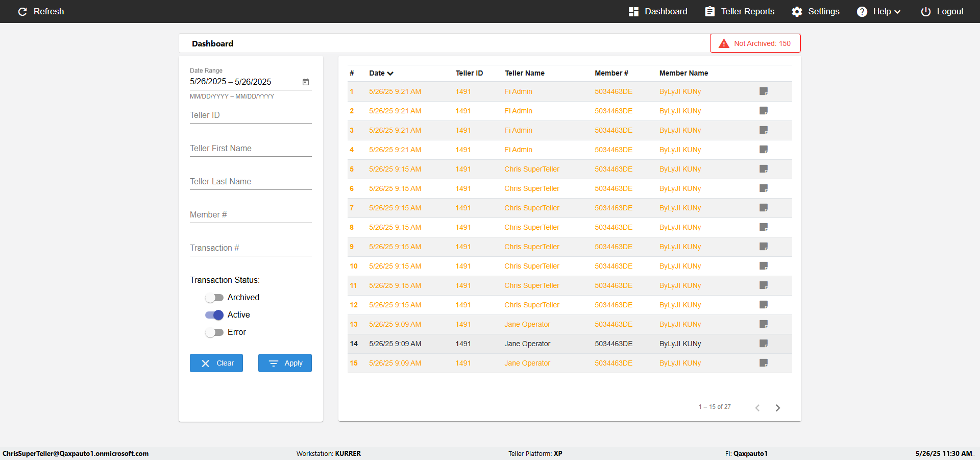
Task: Go to next page of results
Action: (778, 407)
